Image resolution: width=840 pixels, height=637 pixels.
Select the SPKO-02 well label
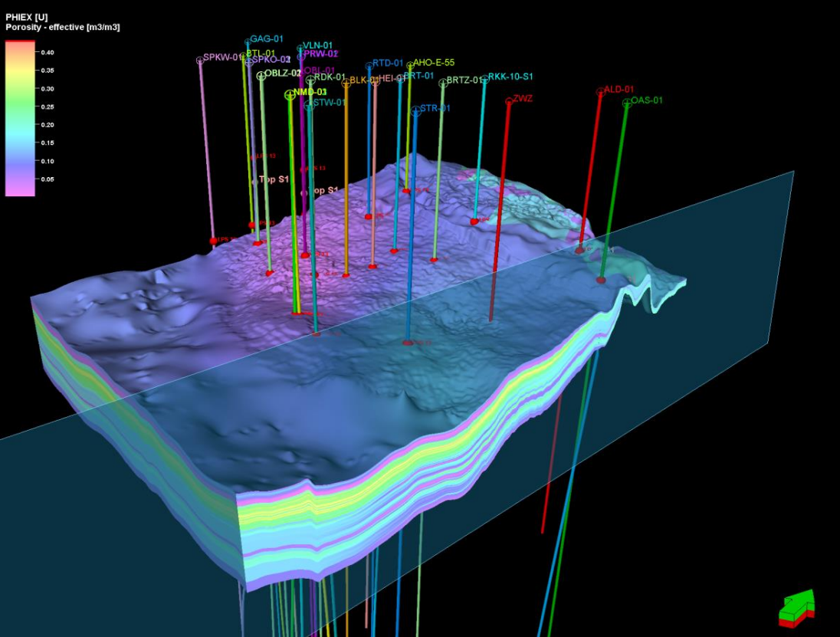[271, 60]
